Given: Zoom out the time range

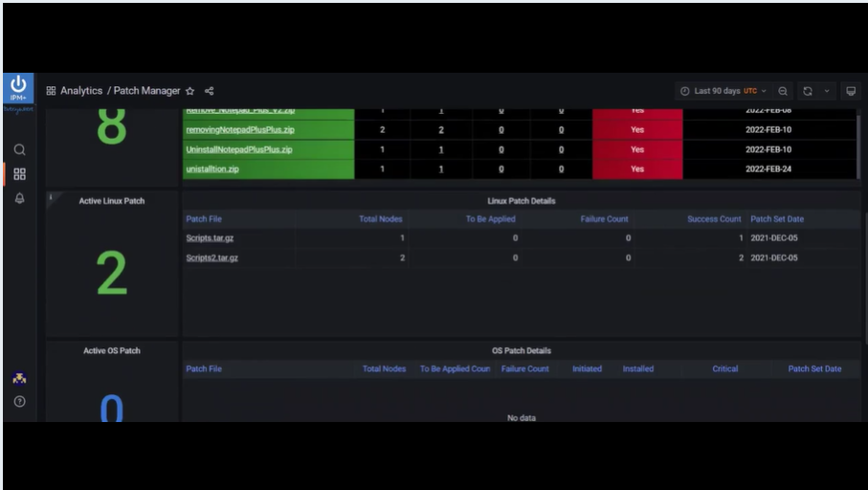Looking at the screenshot, I should pyautogui.click(x=783, y=91).
